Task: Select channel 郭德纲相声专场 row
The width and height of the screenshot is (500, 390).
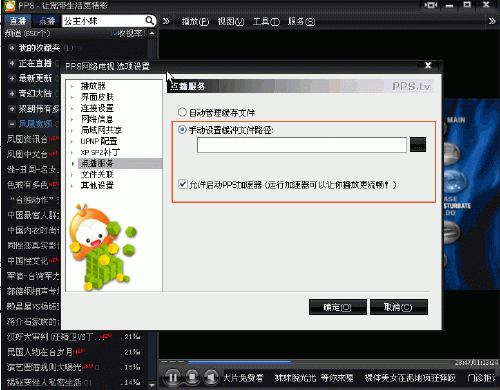Action: tap(33, 291)
